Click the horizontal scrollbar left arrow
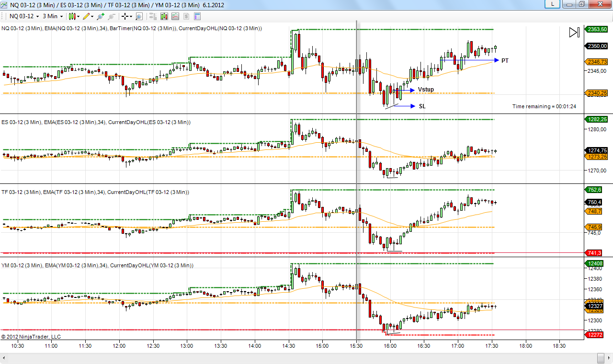 pos(4,358)
